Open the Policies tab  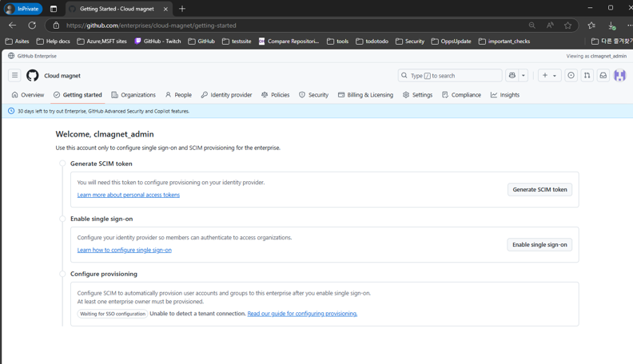click(275, 95)
